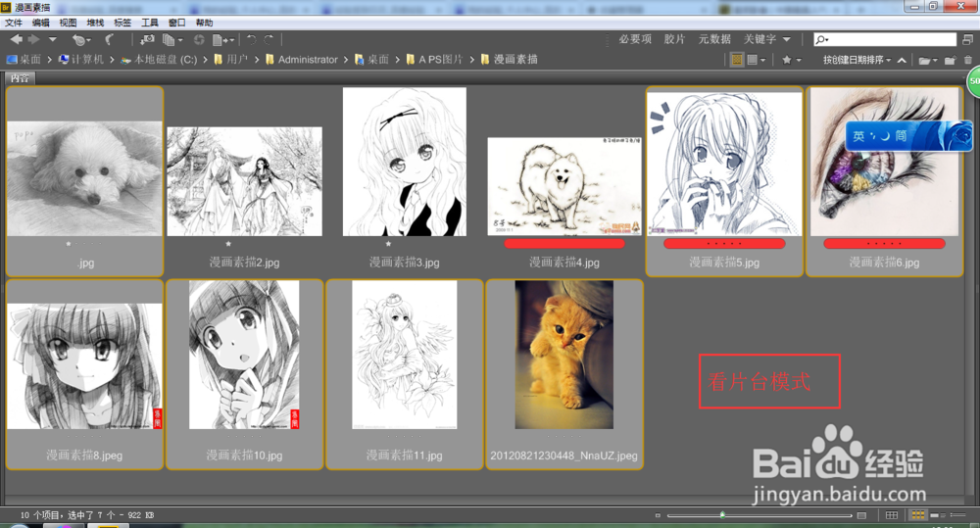Open the parent/favorites navigation dropdown arrow
980x528 pixels.
point(53,39)
